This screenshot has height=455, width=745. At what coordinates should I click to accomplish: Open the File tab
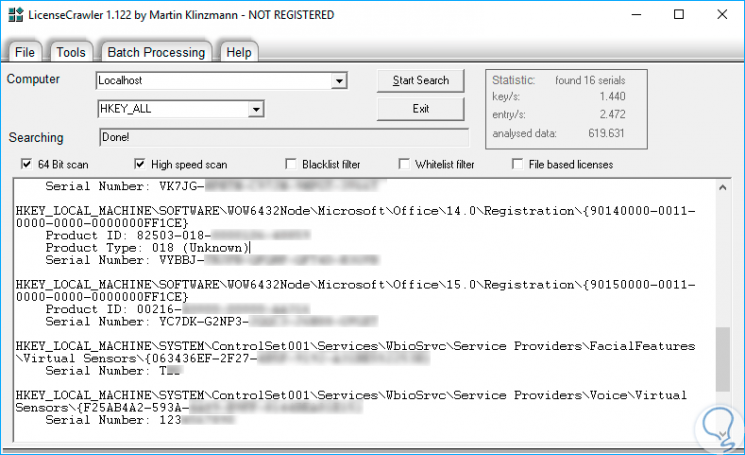[x=25, y=52]
